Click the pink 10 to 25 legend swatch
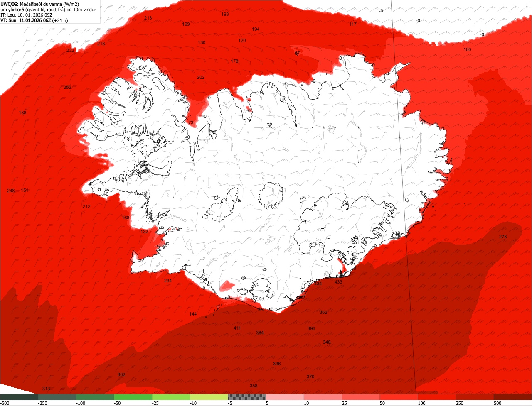Image resolution: width=532 pixels, height=406 pixels. pos(323,397)
